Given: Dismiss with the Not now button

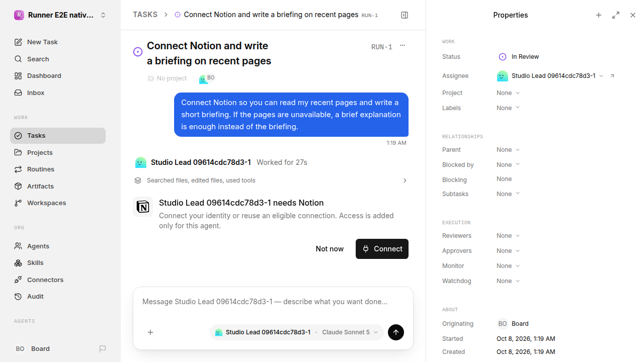Looking at the screenshot, I should point(330,249).
